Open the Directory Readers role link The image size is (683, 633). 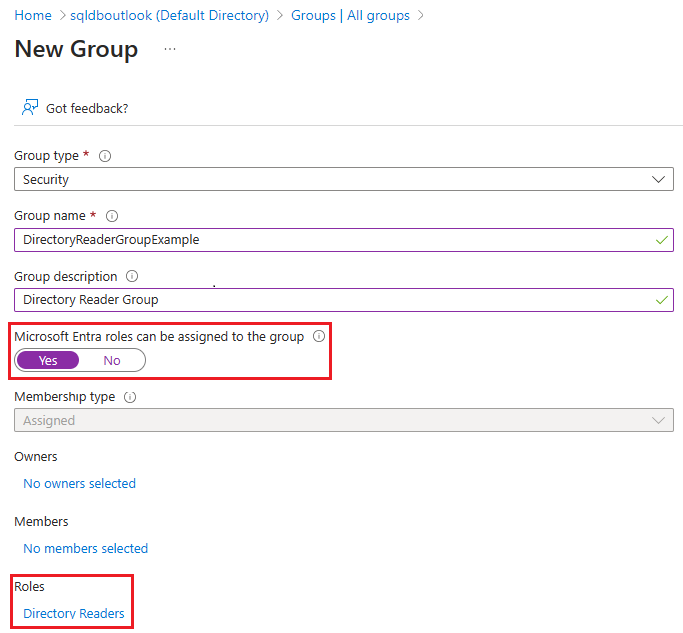tap(74, 613)
